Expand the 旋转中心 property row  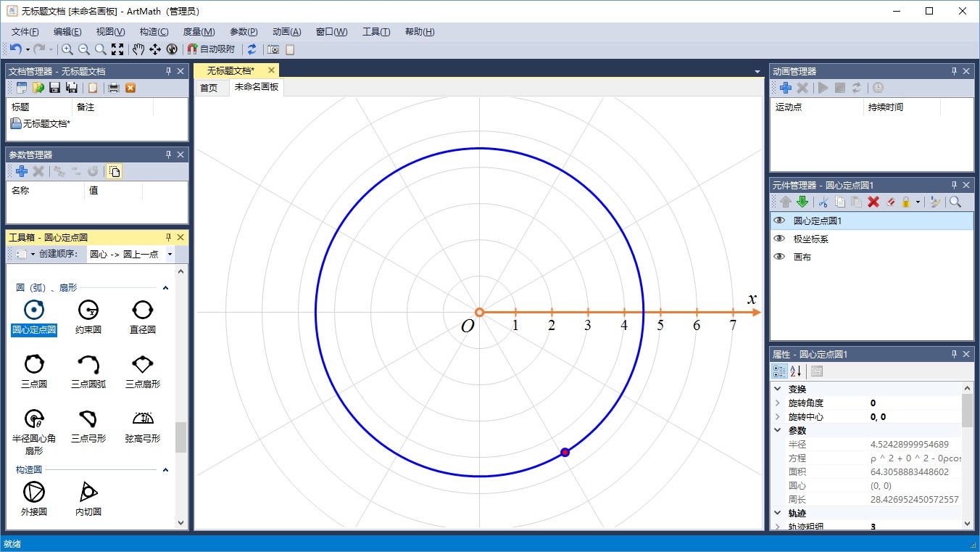778,417
